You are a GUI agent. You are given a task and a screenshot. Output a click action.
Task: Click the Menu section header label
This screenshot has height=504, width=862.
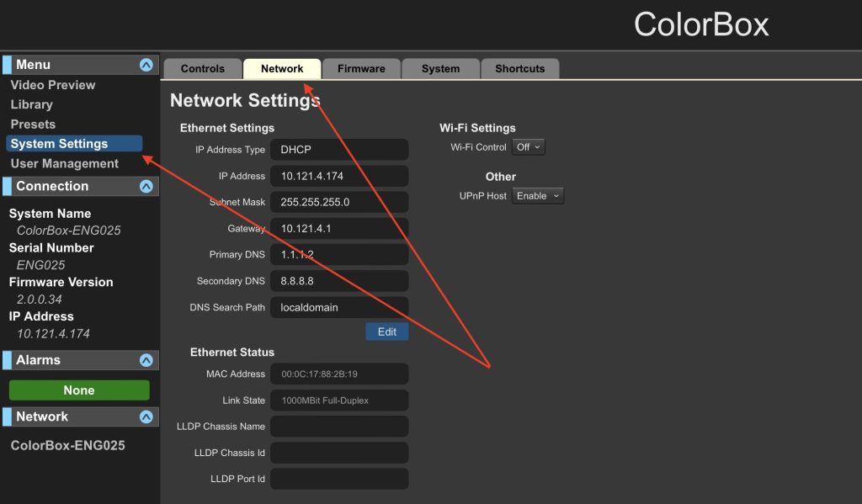tap(33, 65)
